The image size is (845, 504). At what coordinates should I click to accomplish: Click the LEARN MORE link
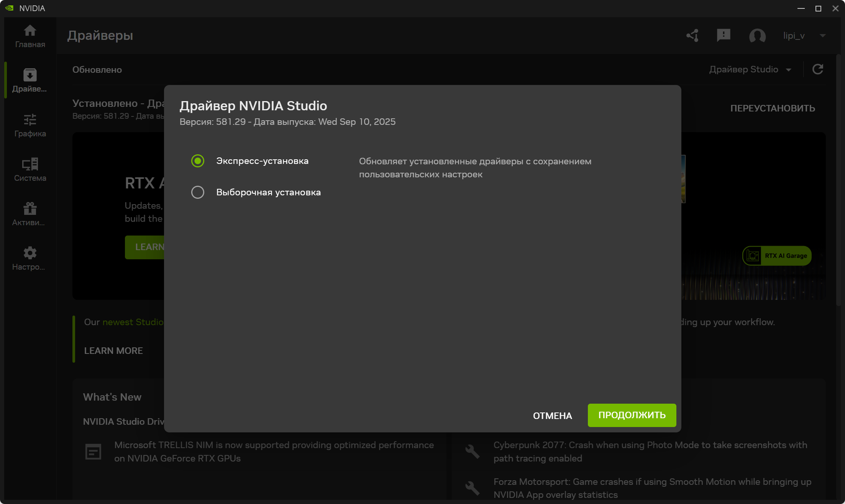tap(113, 351)
